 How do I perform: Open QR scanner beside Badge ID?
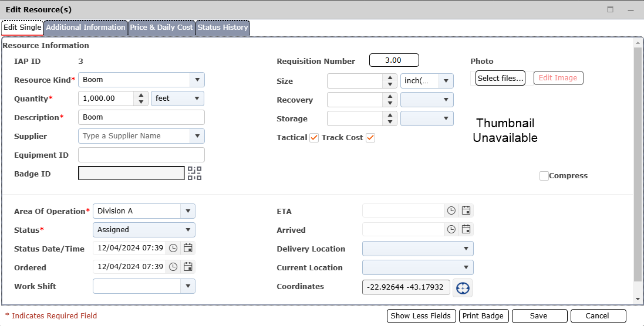tap(195, 173)
